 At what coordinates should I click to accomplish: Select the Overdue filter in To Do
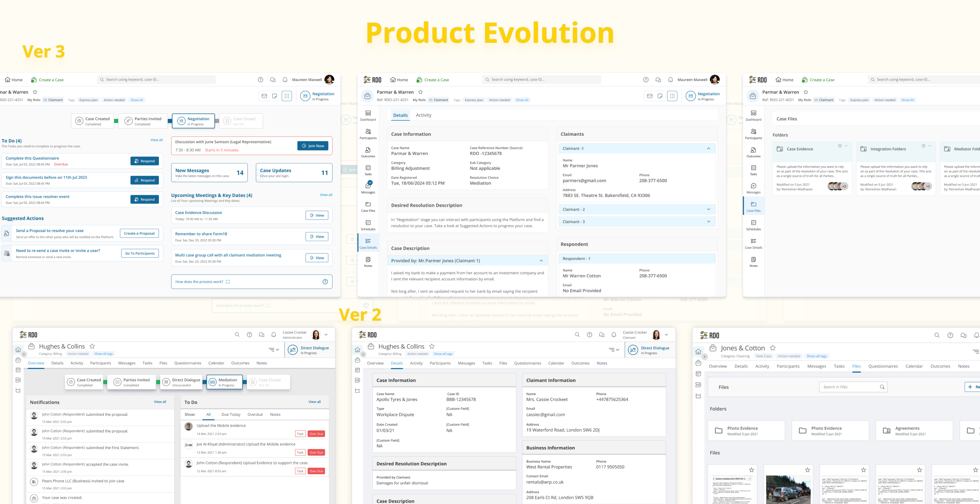pyautogui.click(x=255, y=415)
